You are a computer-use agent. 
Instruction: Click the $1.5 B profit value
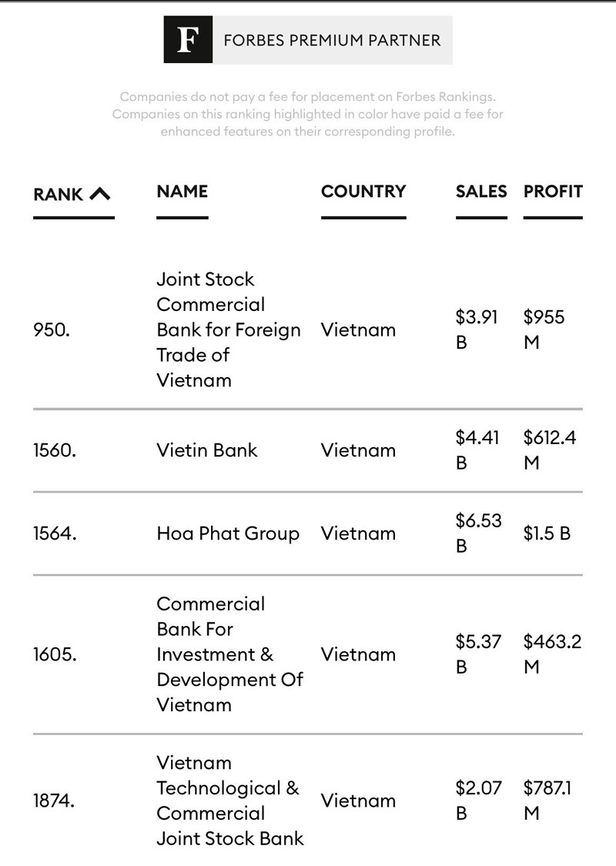coord(547,533)
